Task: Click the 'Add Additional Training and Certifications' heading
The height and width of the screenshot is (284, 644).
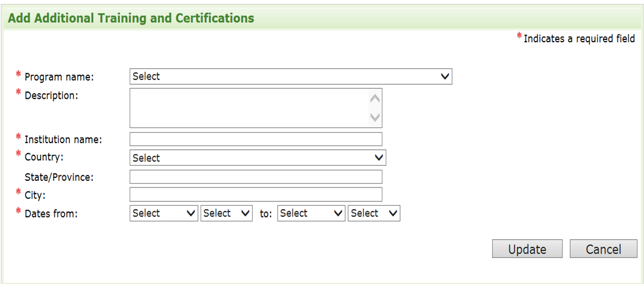Action: (x=131, y=18)
